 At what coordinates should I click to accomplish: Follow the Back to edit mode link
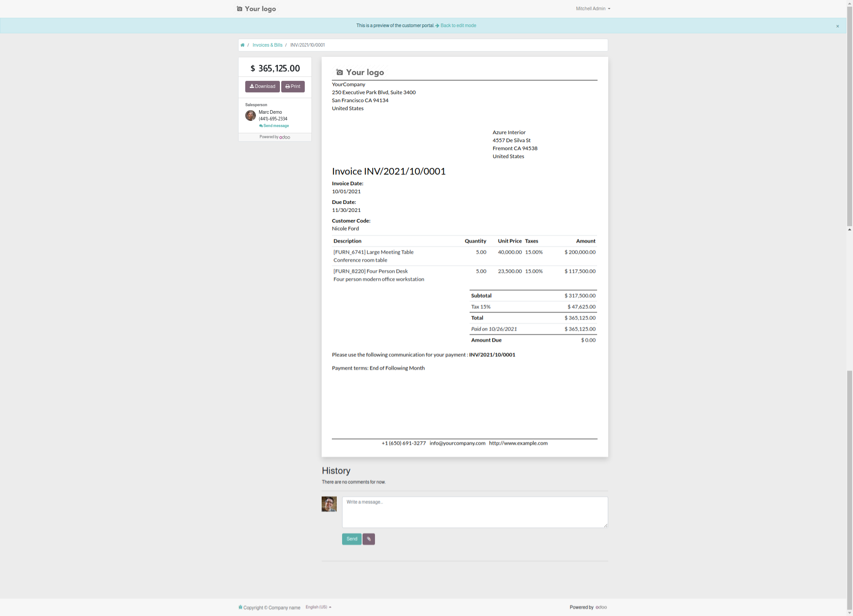click(458, 26)
